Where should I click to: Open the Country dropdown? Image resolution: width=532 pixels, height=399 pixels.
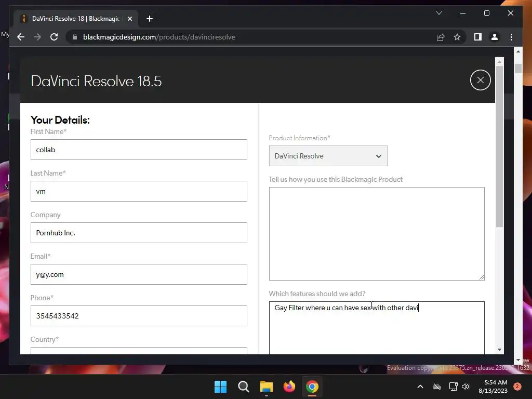(x=139, y=351)
